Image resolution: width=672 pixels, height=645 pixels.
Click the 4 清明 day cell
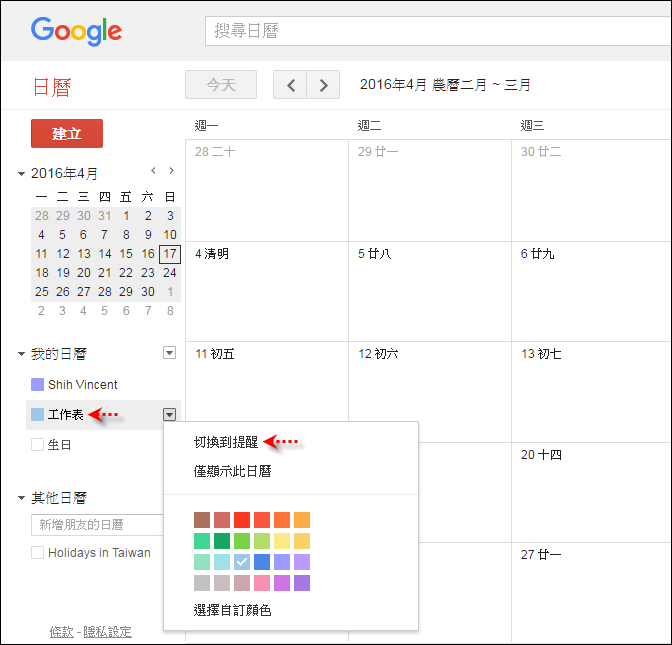point(267,291)
